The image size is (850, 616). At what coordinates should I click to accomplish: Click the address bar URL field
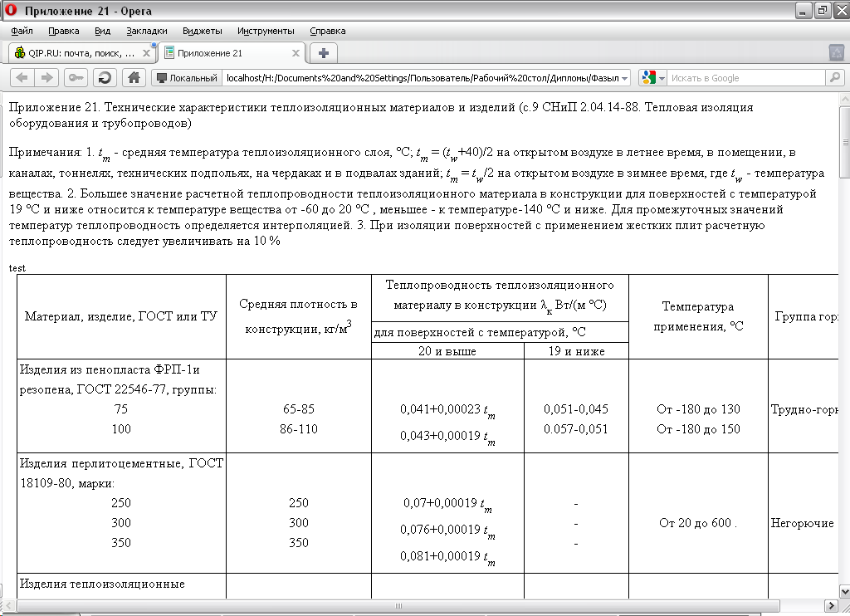click(x=422, y=78)
